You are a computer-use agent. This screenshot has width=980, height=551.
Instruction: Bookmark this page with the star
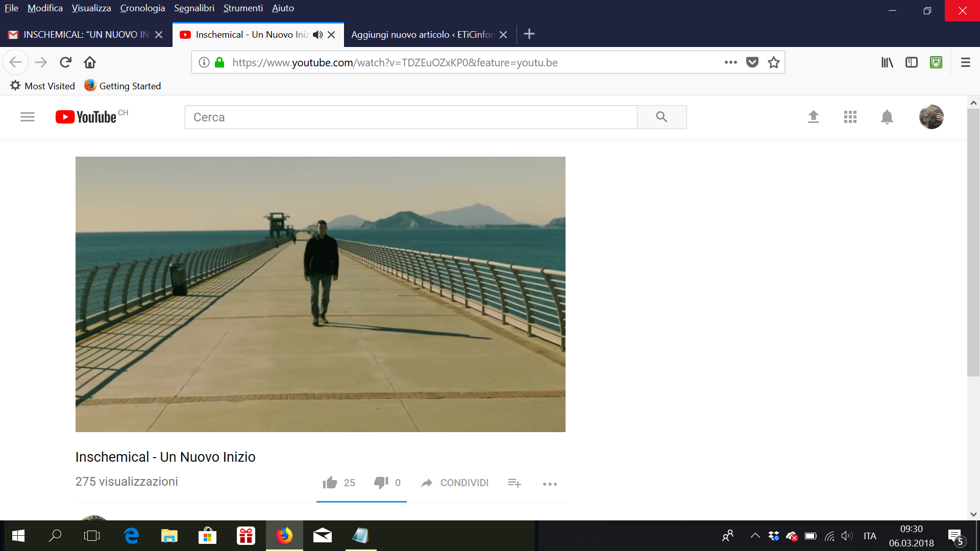(774, 62)
